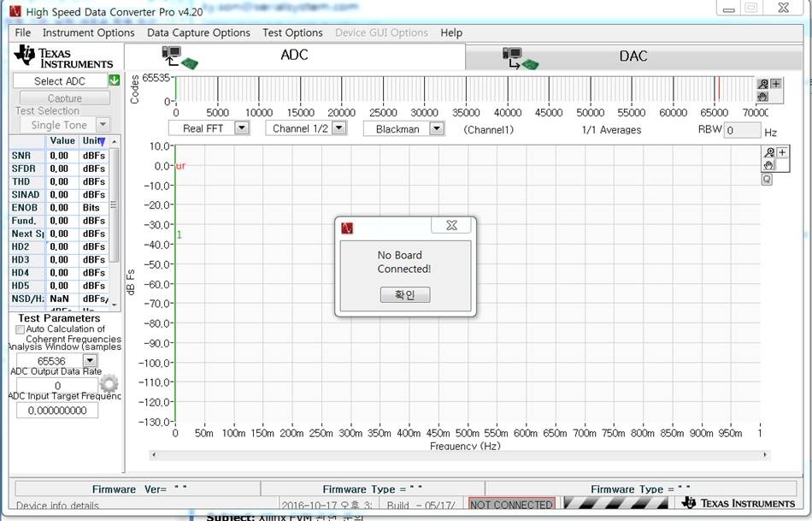812x521 pixels.
Task: Click the green Select ADC download arrow icon
Action: pyautogui.click(x=115, y=80)
